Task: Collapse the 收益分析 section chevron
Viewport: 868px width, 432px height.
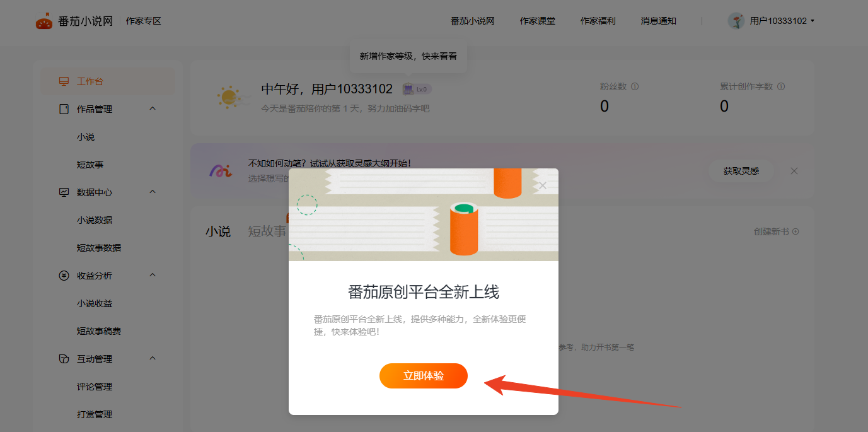Action: [x=153, y=275]
